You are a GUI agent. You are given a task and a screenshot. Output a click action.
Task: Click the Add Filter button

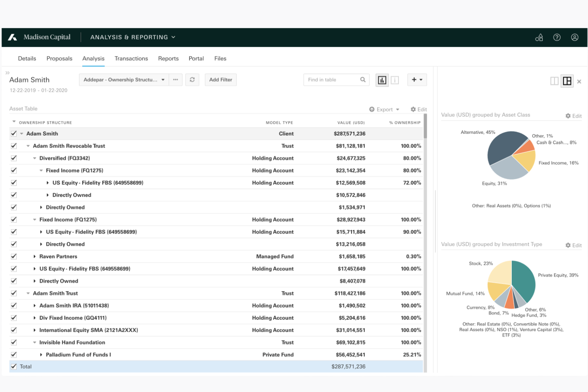220,79
